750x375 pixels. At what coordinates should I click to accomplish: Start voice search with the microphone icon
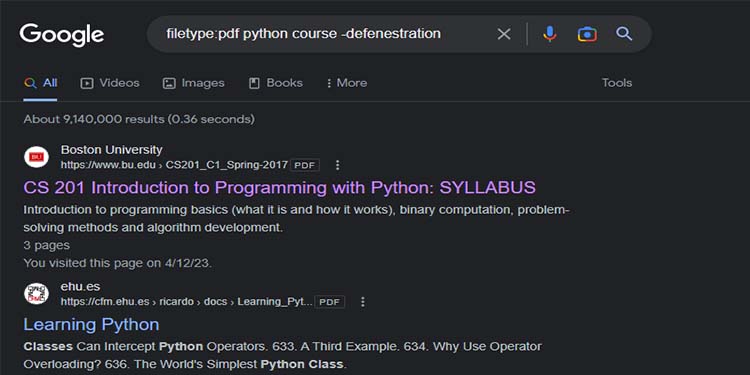550,34
